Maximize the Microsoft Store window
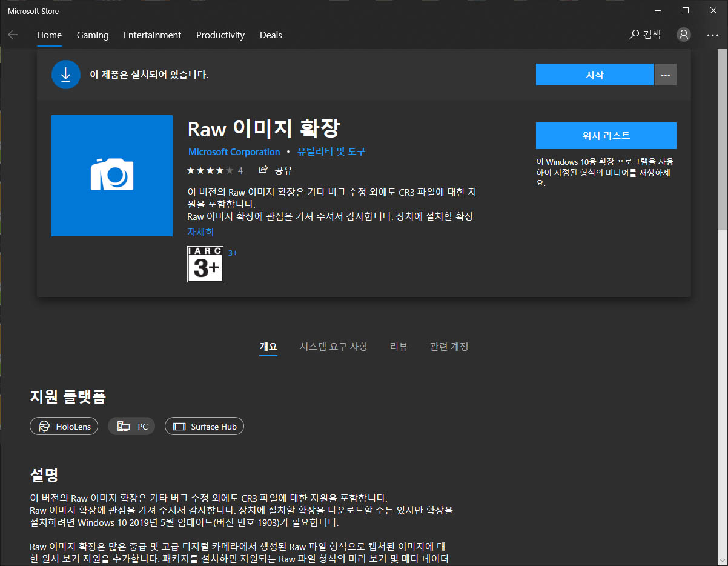The image size is (728, 566). click(x=686, y=10)
